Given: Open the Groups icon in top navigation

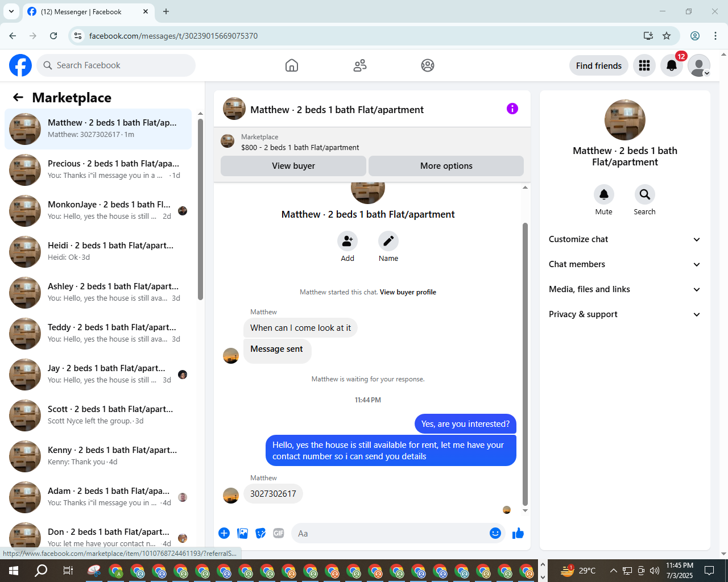Looking at the screenshot, I should pos(428,65).
